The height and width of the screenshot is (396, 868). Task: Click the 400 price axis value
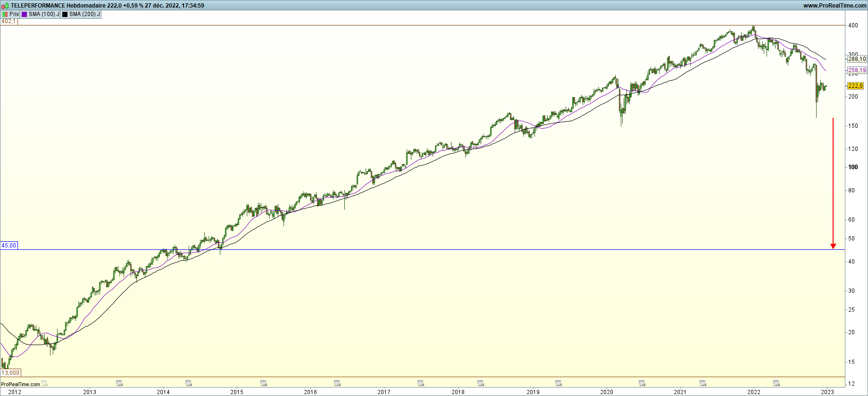[853, 25]
